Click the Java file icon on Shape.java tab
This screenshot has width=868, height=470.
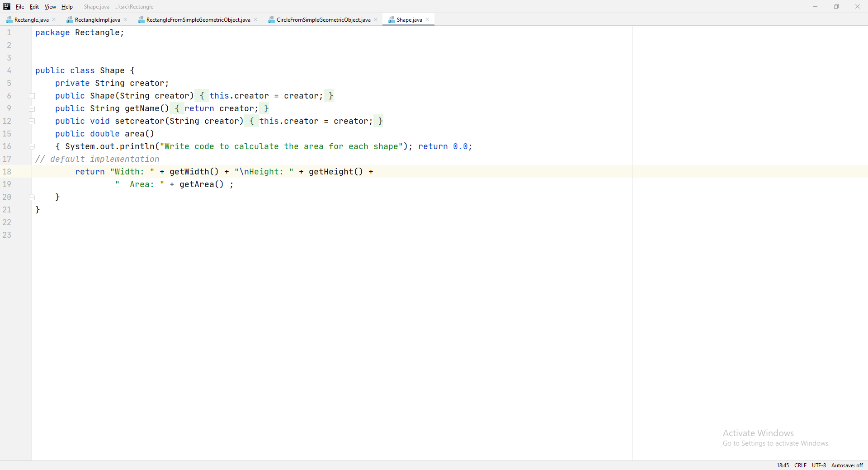point(392,19)
